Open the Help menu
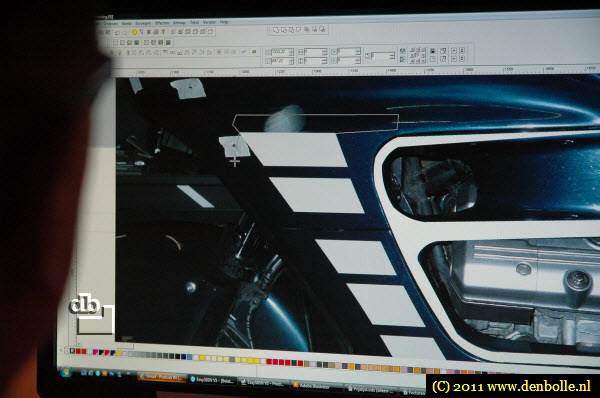The height and width of the screenshot is (398, 600). click(224, 22)
